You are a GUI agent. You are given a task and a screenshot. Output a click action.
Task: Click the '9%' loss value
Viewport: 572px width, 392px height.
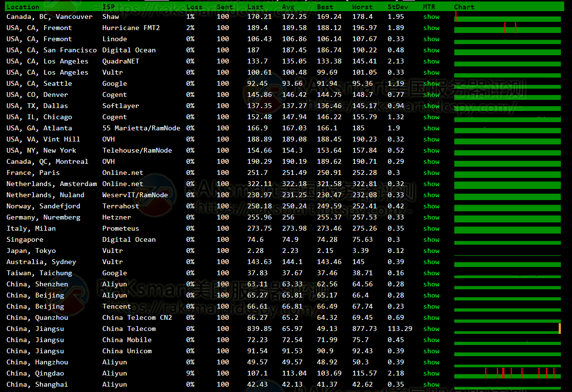pos(190,373)
